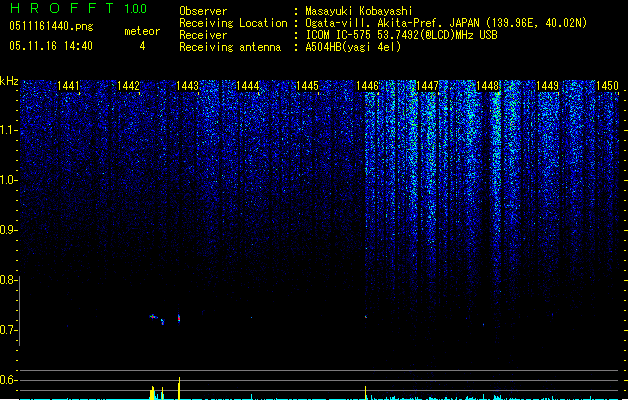The width and height of the screenshot is (629, 400).
Task: Click time marker 1443
Action: click(188, 86)
